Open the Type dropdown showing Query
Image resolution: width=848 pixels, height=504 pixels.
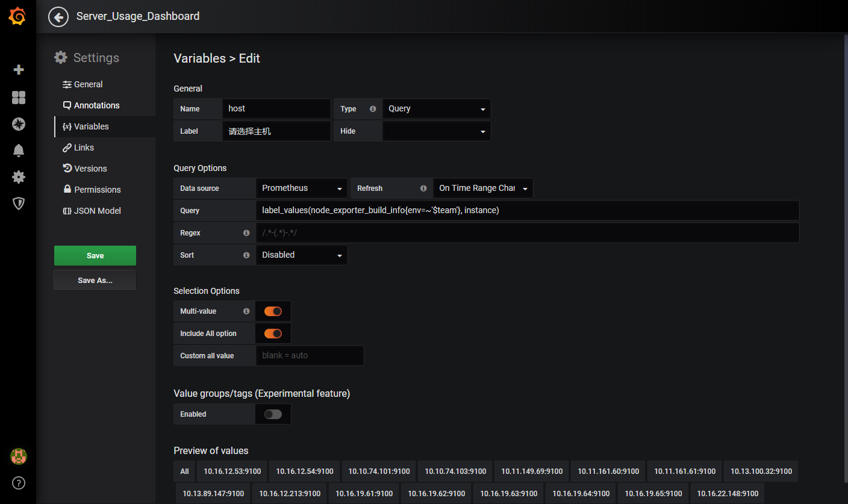point(436,109)
